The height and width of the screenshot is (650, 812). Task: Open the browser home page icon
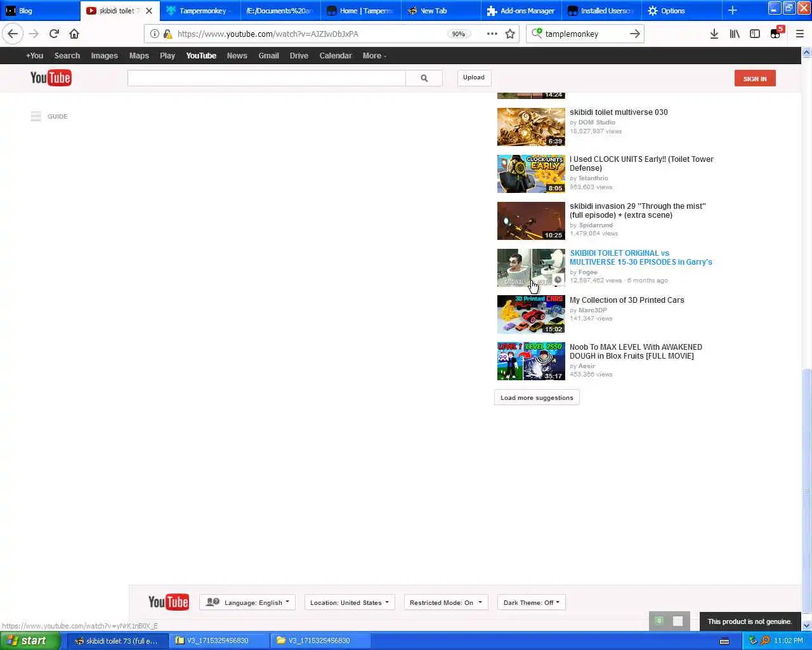point(74,34)
